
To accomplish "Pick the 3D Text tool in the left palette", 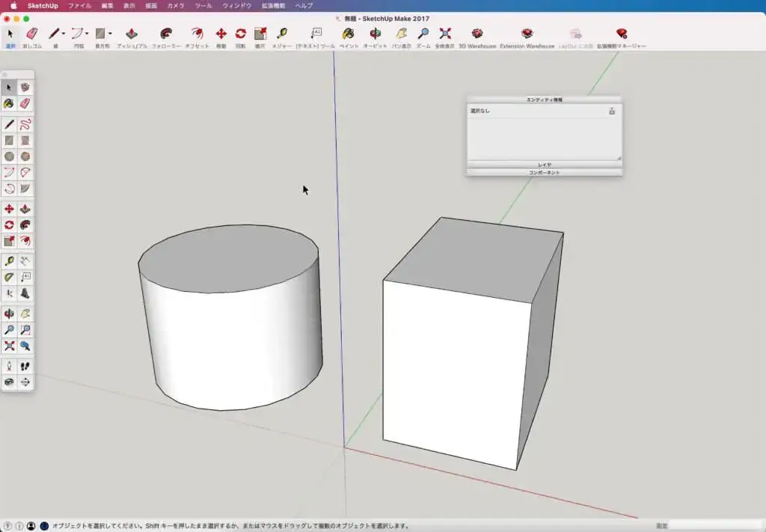I will pos(25,293).
